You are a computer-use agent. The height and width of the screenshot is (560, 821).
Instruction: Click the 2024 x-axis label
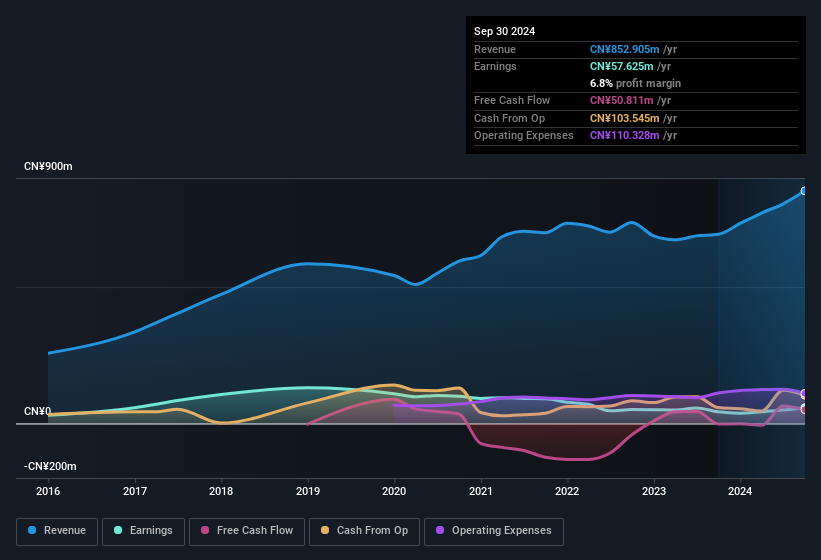(x=740, y=491)
